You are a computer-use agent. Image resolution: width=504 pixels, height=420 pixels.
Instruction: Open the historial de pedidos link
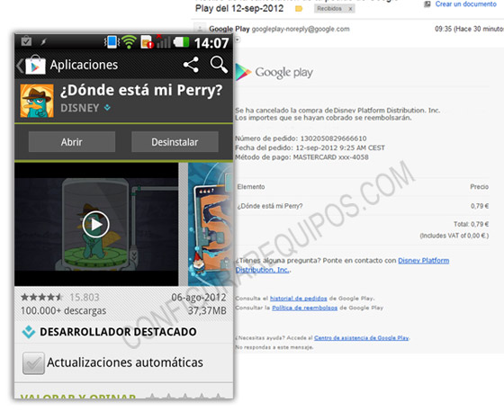298,299
